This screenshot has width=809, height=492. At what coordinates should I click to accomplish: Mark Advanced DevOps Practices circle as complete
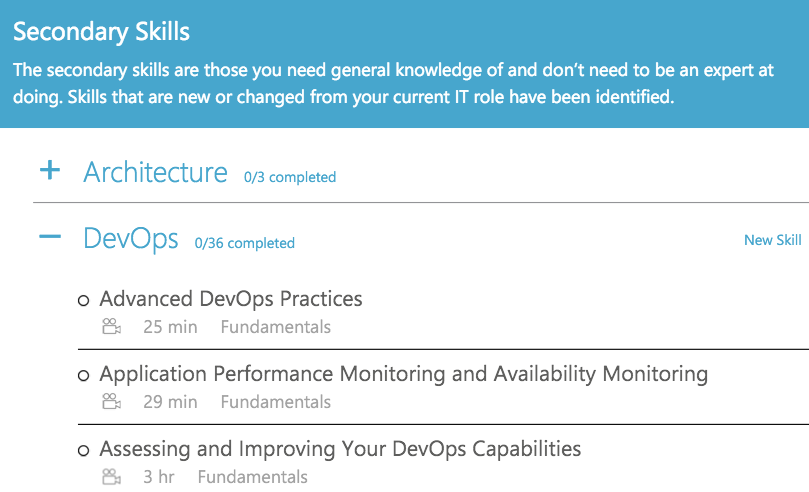tap(84, 300)
